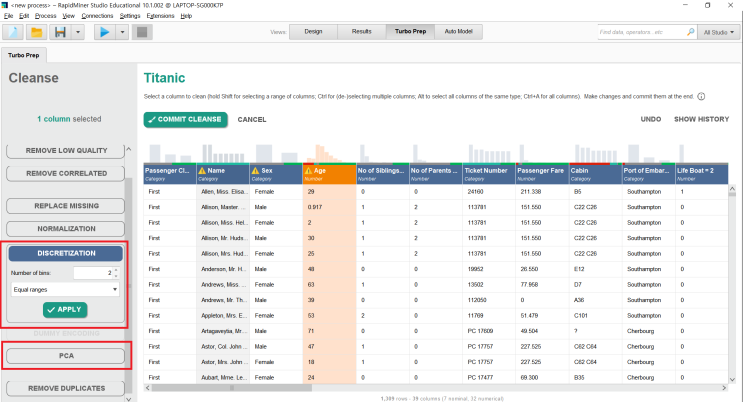Open the File menu

click(9, 16)
